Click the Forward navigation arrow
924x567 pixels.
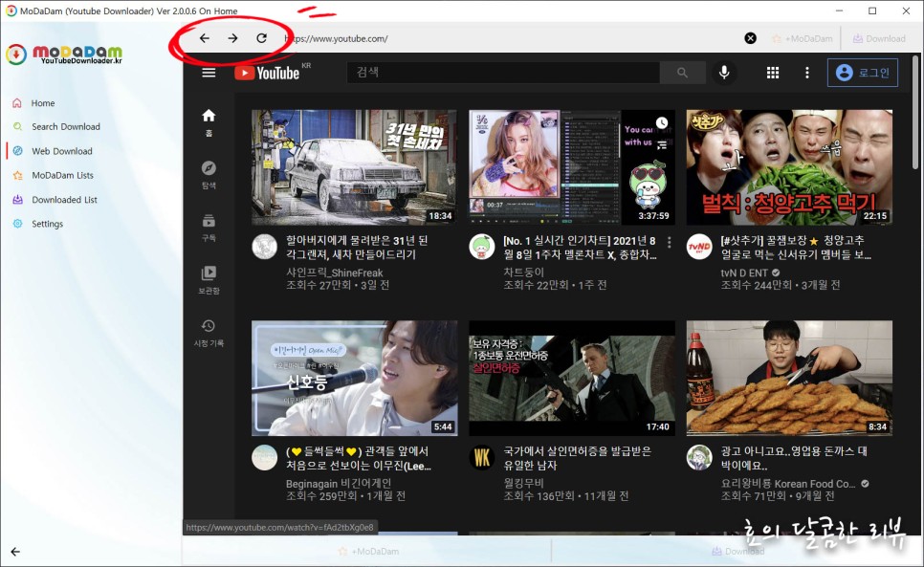tap(232, 38)
